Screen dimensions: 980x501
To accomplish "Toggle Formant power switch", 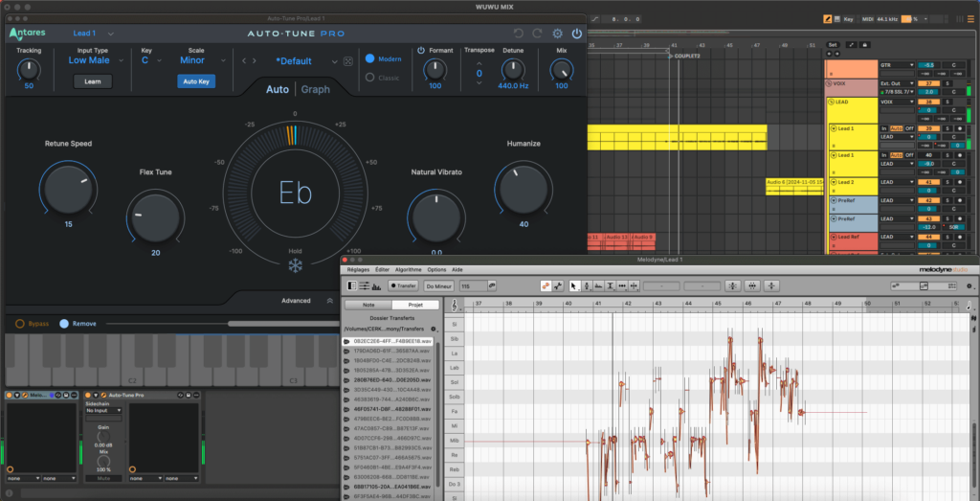I will 421,50.
